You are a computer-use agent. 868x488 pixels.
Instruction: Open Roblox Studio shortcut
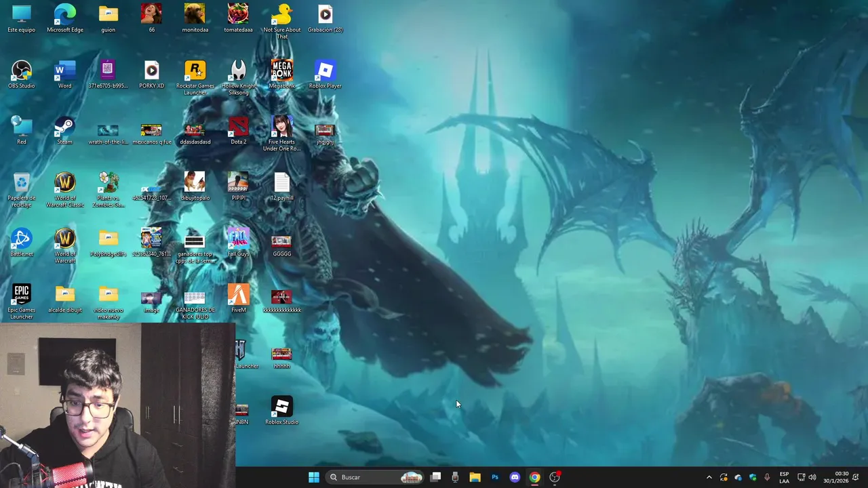pyautogui.click(x=281, y=411)
